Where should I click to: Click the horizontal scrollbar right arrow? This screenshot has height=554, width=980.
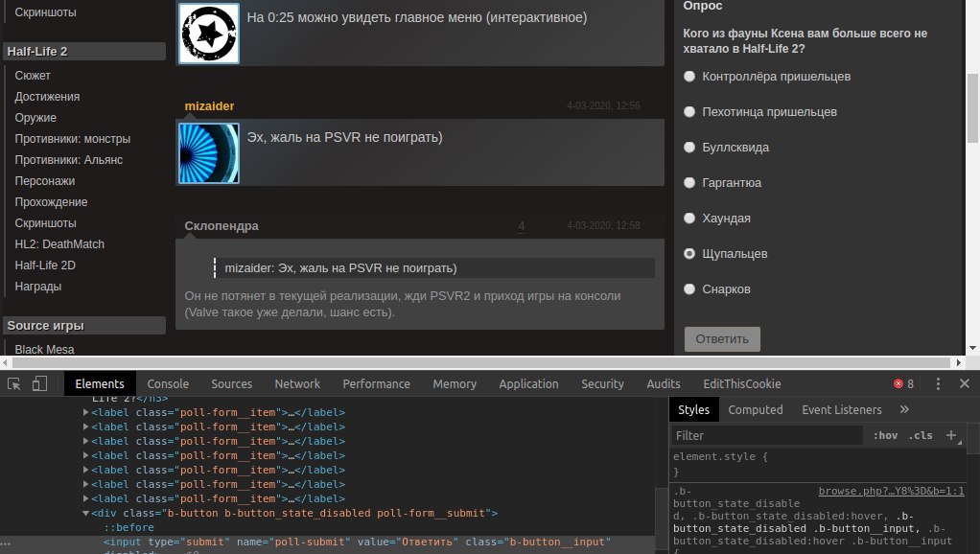tap(958, 362)
